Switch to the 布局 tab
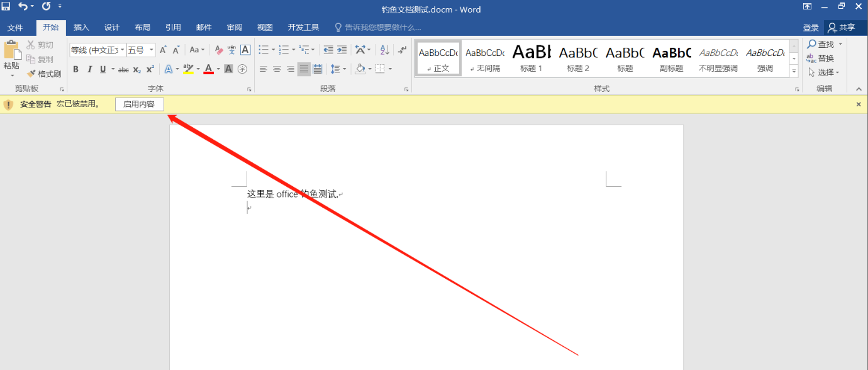This screenshot has height=370, width=868. [x=143, y=28]
